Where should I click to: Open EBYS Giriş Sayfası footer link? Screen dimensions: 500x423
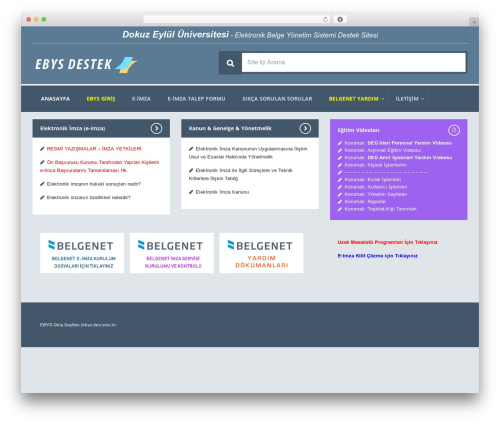coord(78,325)
